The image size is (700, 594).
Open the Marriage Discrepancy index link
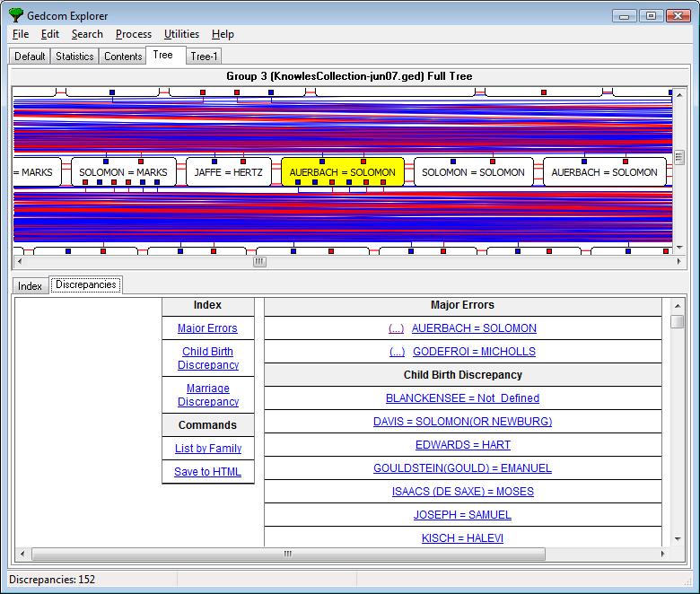[208, 395]
